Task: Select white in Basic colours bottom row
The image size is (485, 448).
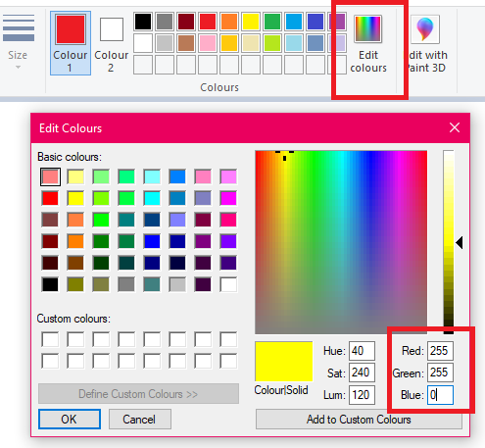Action: pos(228,284)
